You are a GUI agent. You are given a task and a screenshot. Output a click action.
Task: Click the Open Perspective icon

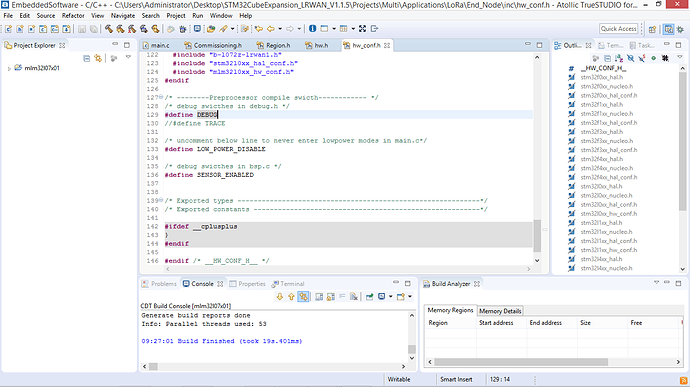652,29
